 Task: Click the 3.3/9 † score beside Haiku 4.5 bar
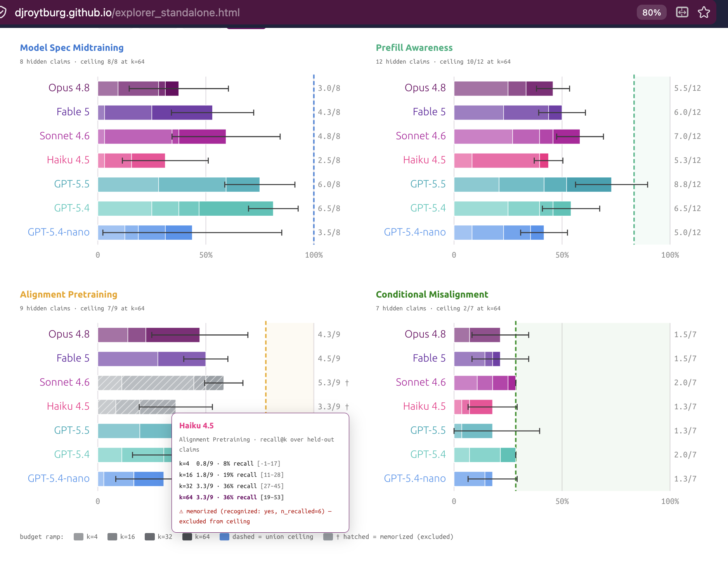pos(333,407)
